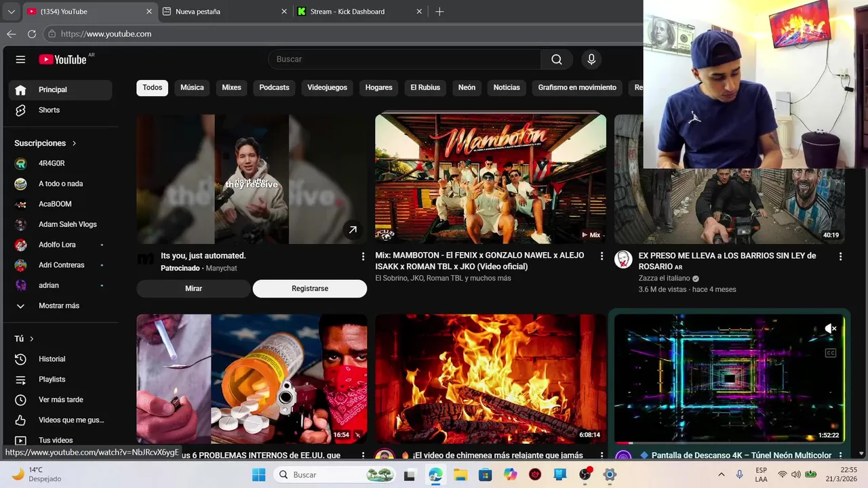Open a new browser tab
Image resolution: width=868 pixels, height=488 pixels.
pyautogui.click(x=439, y=12)
